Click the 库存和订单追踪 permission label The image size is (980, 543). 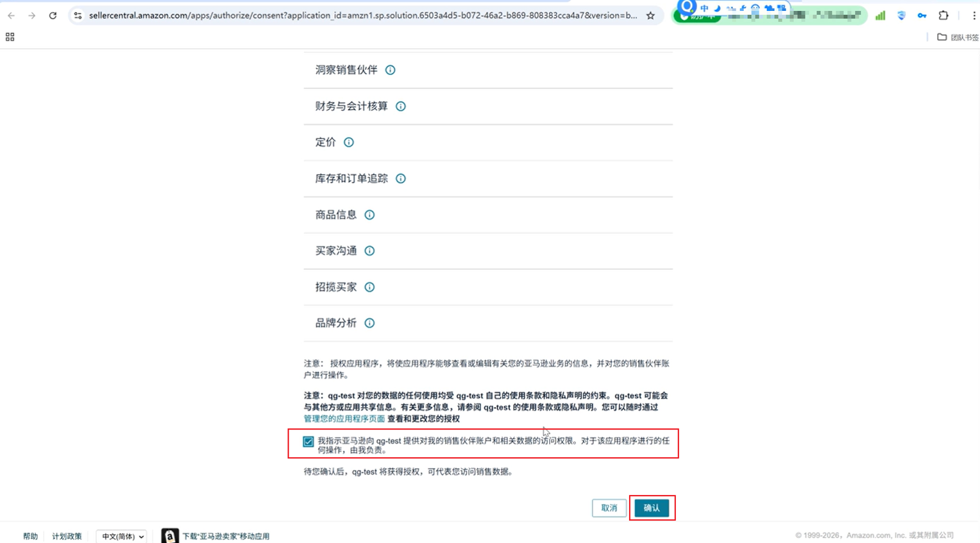(x=351, y=179)
